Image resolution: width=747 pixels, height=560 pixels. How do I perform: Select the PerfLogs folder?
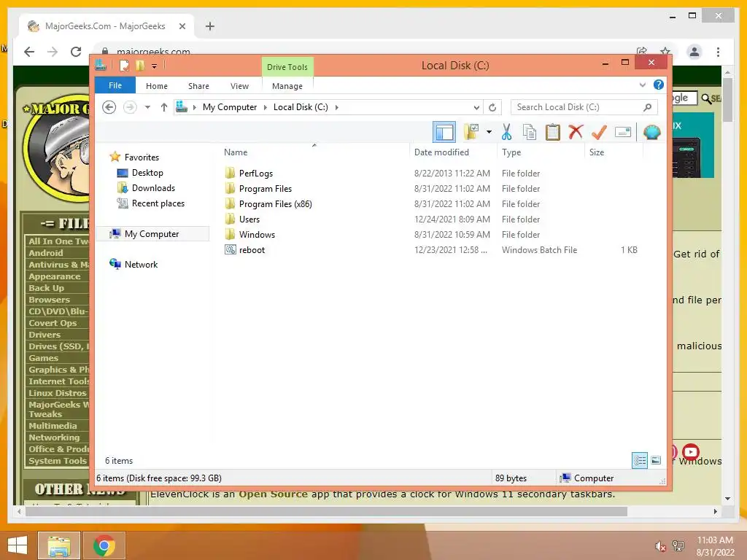click(x=256, y=174)
